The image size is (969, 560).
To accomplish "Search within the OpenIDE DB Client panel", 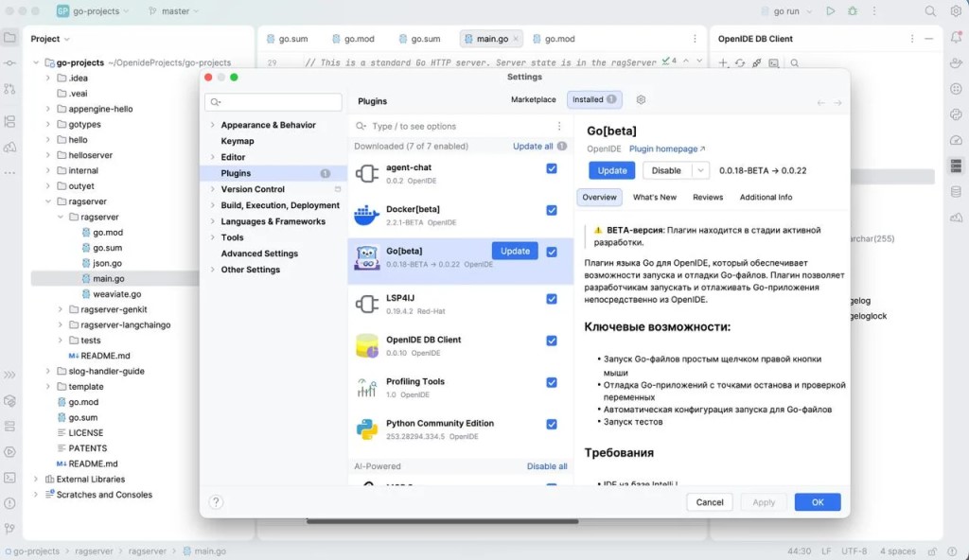I will (795, 62).
